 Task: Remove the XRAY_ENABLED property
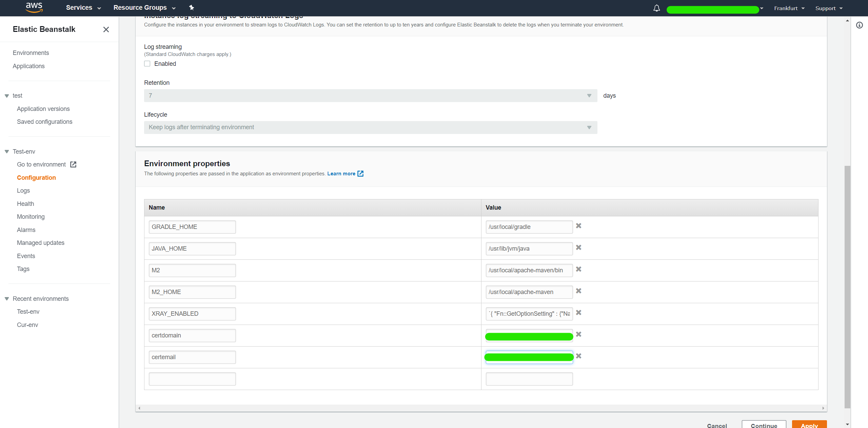point(579,313)
